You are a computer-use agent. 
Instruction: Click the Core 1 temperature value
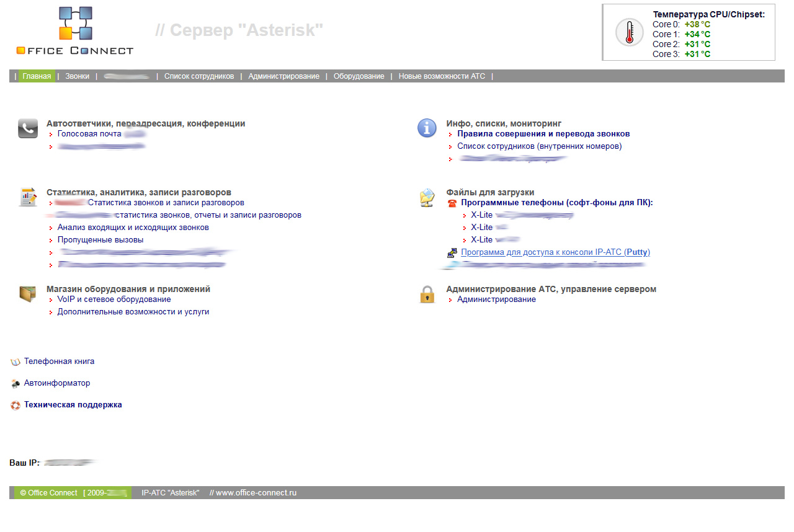click(697, 34)
